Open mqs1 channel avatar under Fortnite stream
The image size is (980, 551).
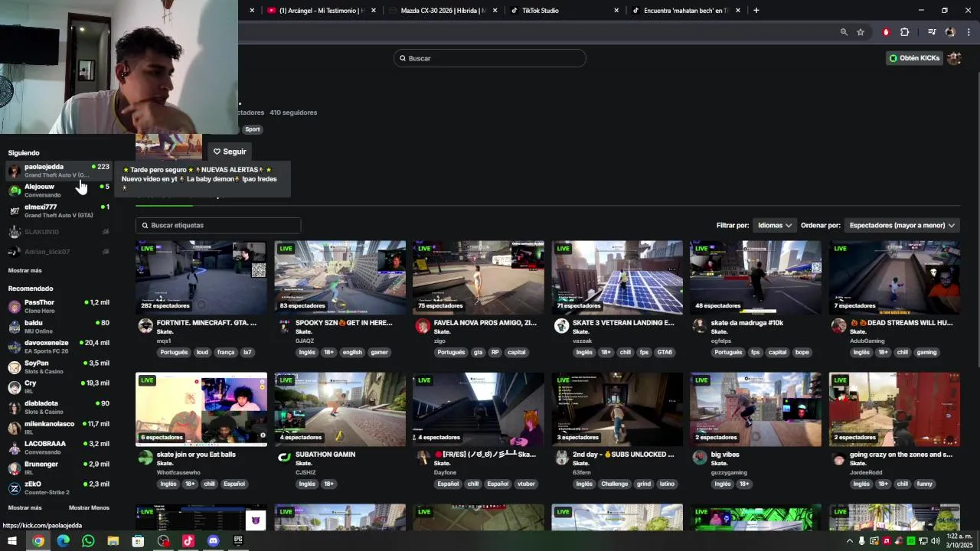[145, 327]
